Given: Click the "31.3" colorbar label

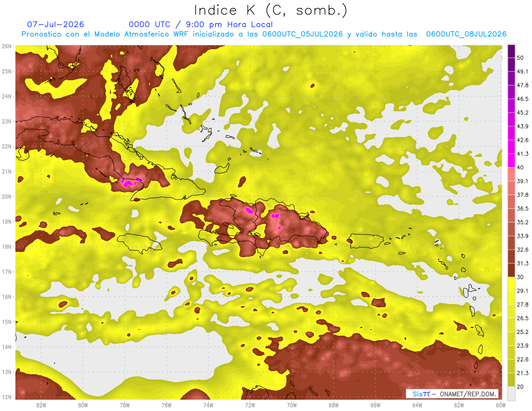Looking at the screenshot, I should point(522,263).
